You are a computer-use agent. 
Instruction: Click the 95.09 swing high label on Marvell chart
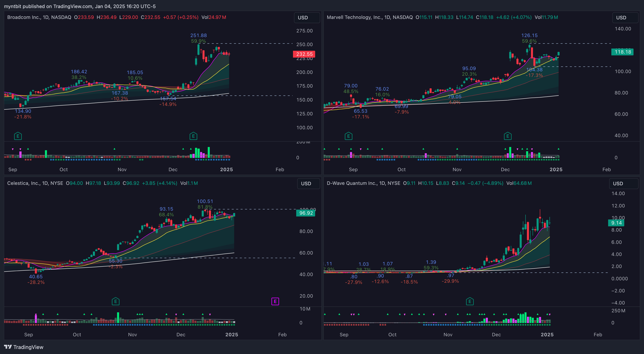pyautogui.click(x=469, y=68)
